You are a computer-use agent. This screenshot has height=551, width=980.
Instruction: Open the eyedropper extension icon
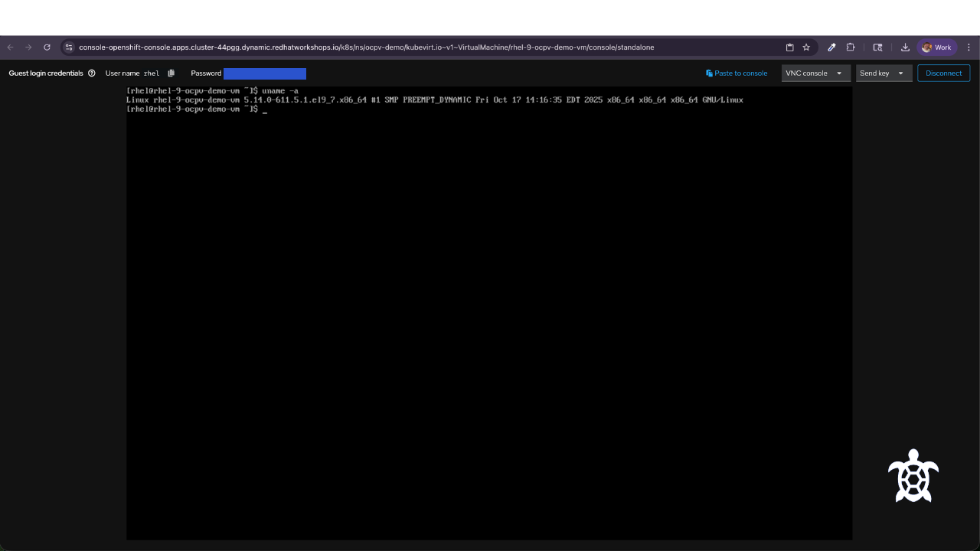tap(831, 47)
